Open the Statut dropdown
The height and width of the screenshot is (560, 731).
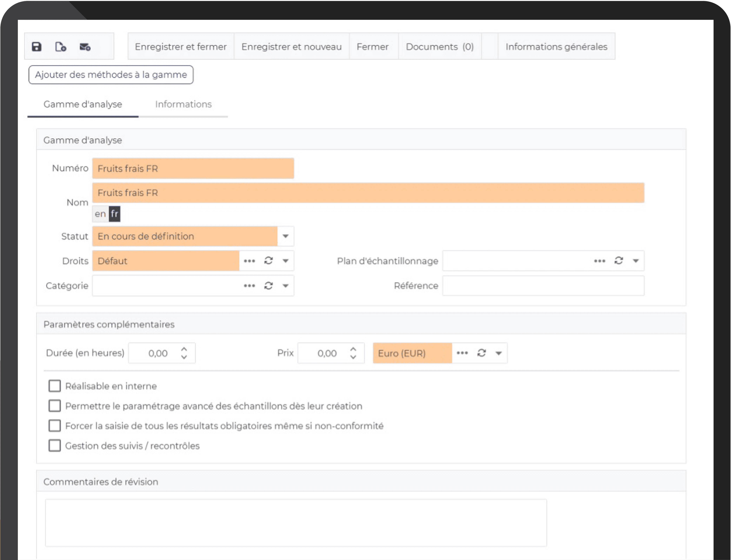click(x=285, y=236)
